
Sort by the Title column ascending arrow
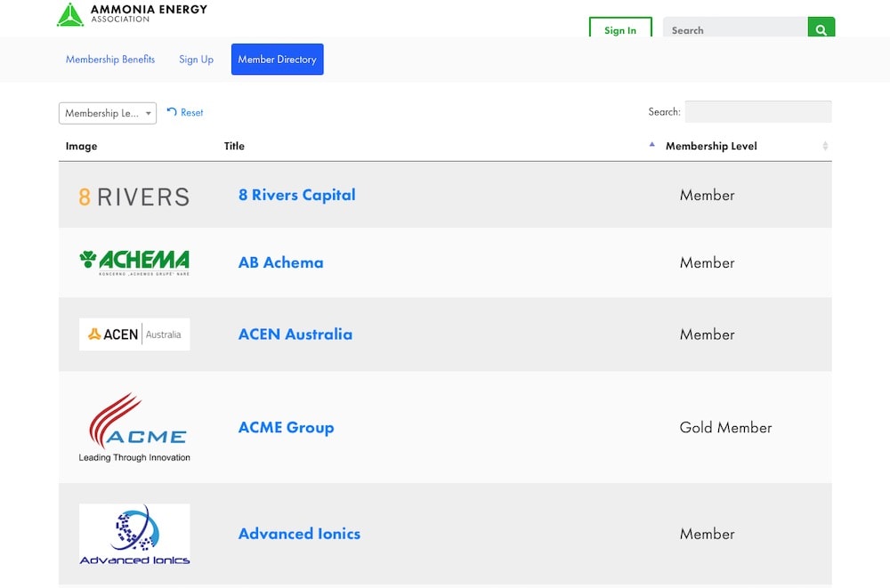click(651, 145)
